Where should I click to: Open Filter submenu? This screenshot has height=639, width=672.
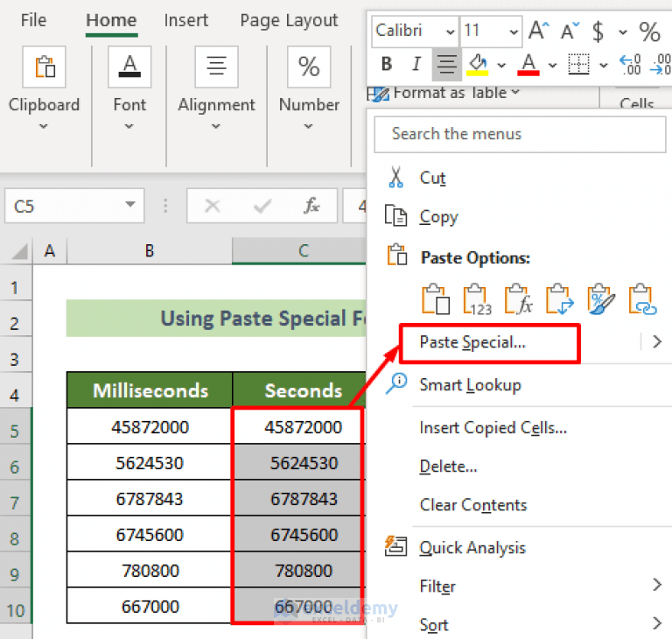(x=520, y=586)
